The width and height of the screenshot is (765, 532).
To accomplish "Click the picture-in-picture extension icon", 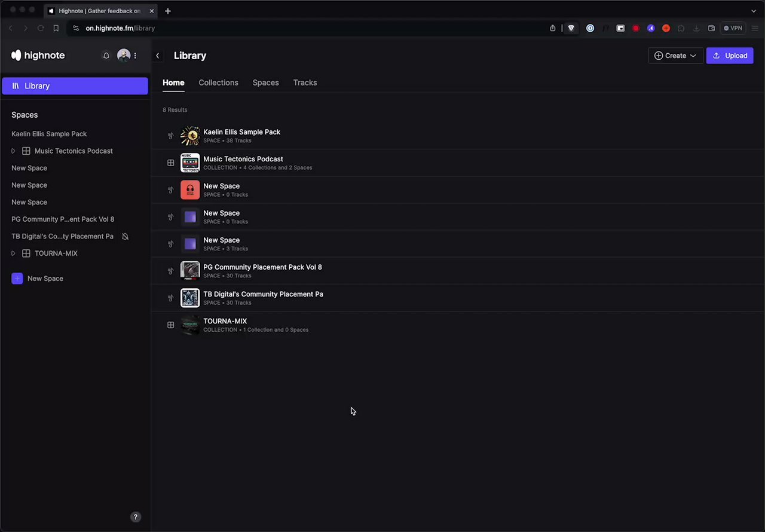I will click(620, 28).
